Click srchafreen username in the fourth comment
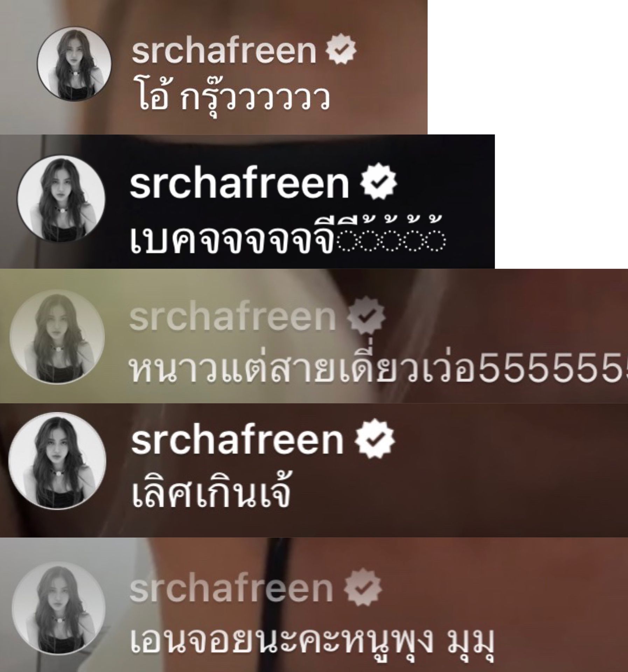The height and width of the screenshot is (672, 628). [237, 440]
